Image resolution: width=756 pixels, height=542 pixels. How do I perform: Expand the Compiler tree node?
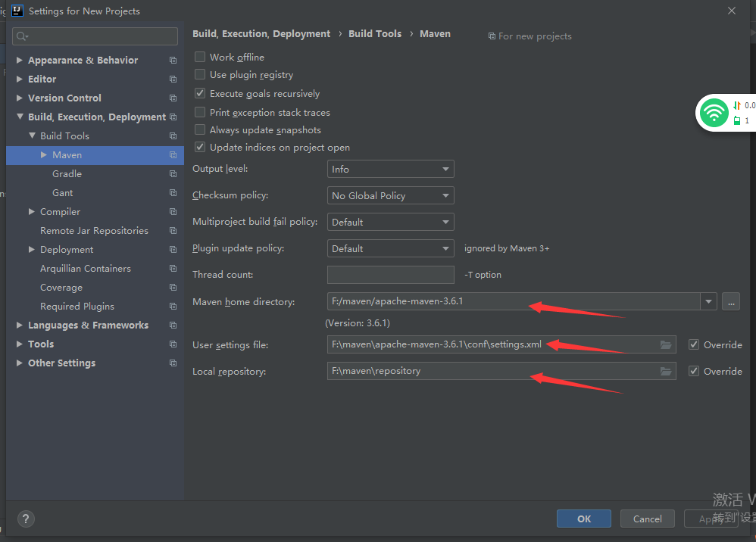tap(31, 211)
